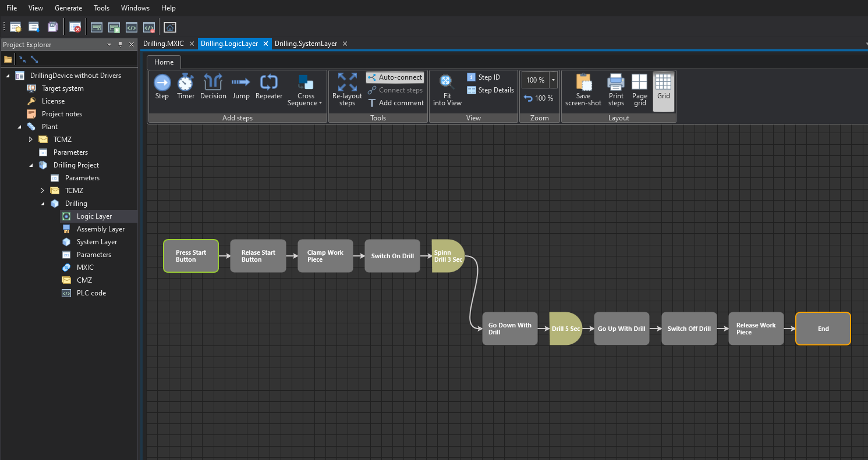868x460 pixels.
Task: Collapse the Drilling tree node
Action: 43,204
